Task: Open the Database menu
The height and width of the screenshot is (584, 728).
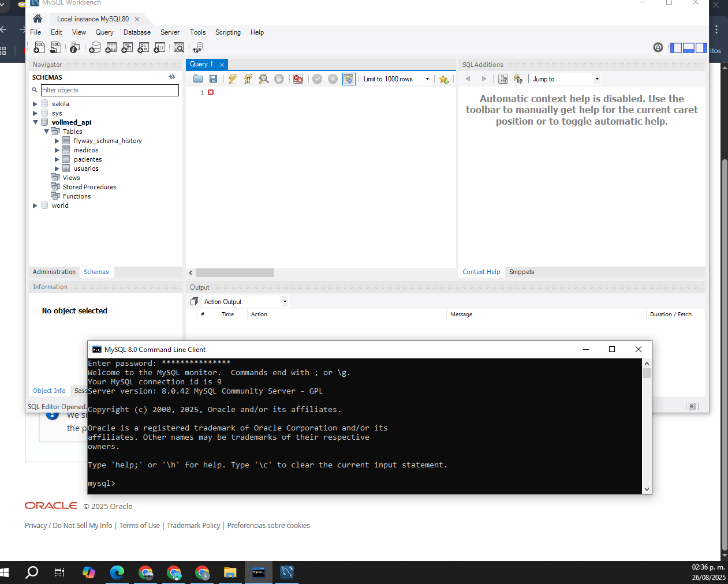Action: [x=137, y=32]
